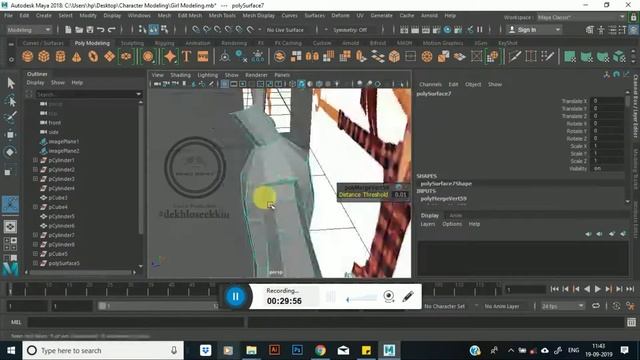
Task: Switch to the Poly Modeling shelf tab
Action: click(x=92, y=43)
